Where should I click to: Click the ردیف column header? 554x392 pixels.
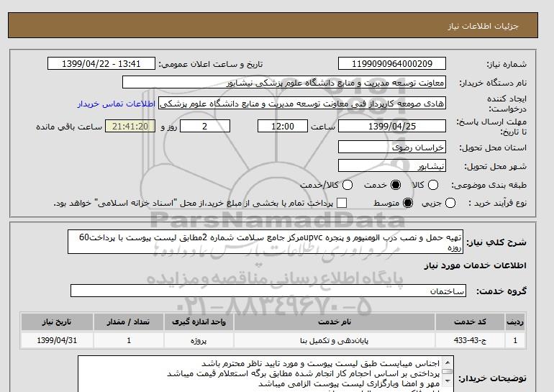(x=515, y=322)
